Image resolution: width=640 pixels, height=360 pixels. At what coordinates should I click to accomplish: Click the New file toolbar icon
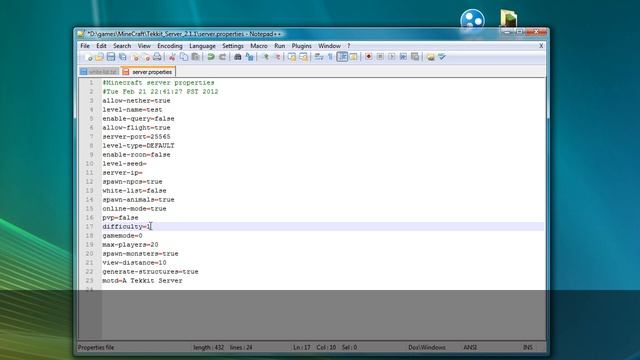(x=88, y=57)
